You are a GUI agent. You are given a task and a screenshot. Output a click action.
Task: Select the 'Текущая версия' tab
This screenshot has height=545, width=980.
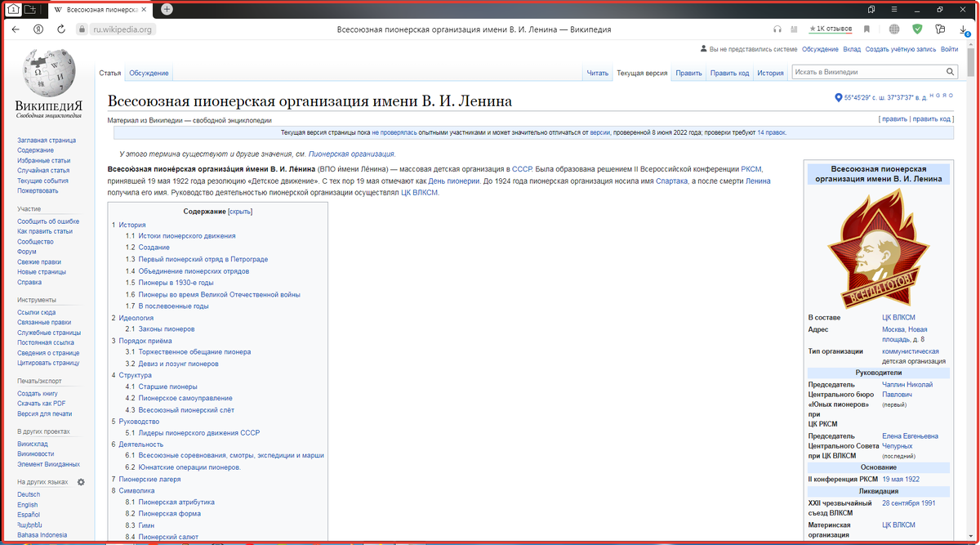pos(642,73)
